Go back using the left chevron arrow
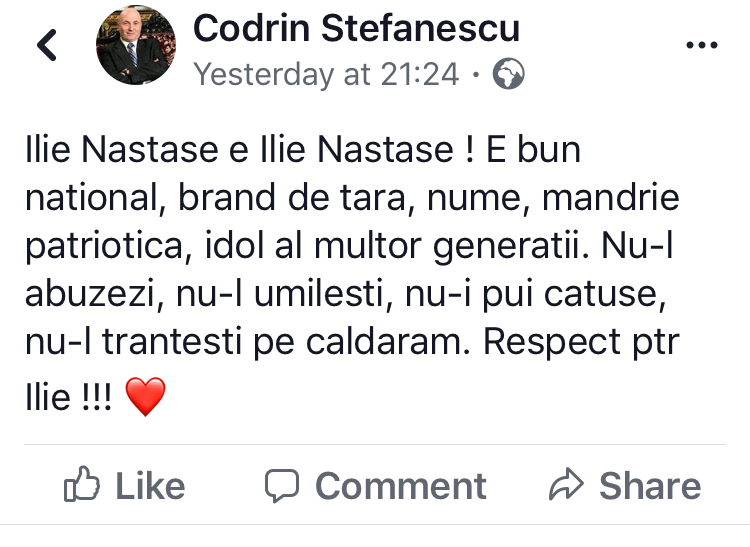Screen dimensions: 750x547 [47, 45]
